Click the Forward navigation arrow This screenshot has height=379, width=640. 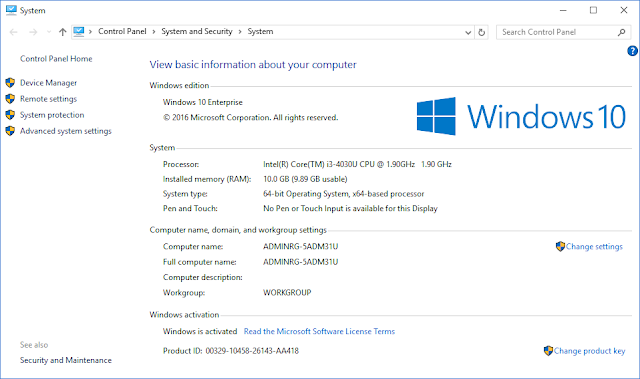[x=33, y=32]
